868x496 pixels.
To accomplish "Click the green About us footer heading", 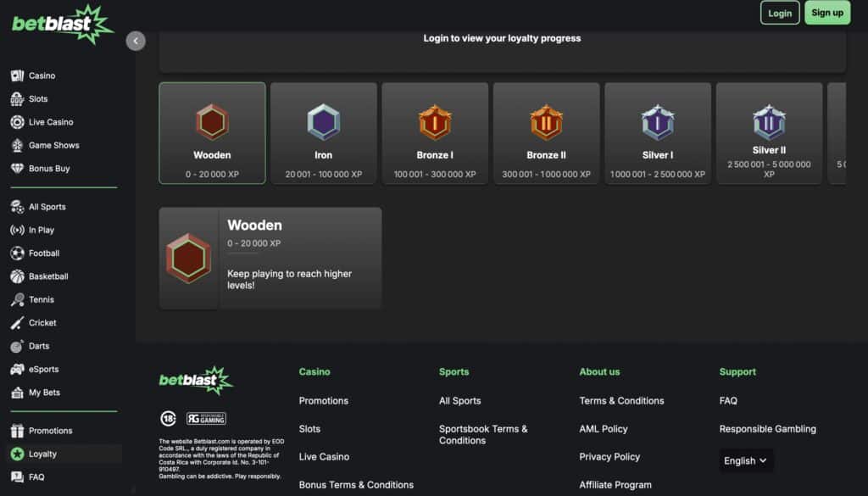I will (599, 372).
